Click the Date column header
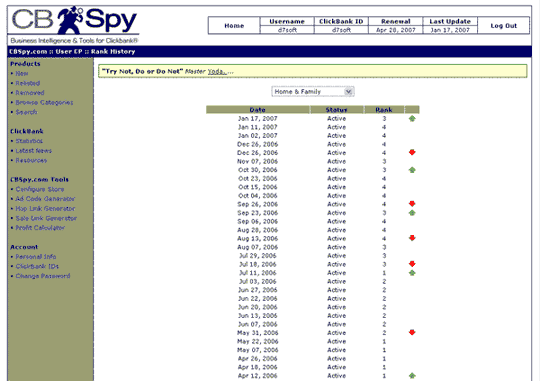The width and height of the screenshot is (540, 381). (x=257, y=110)
